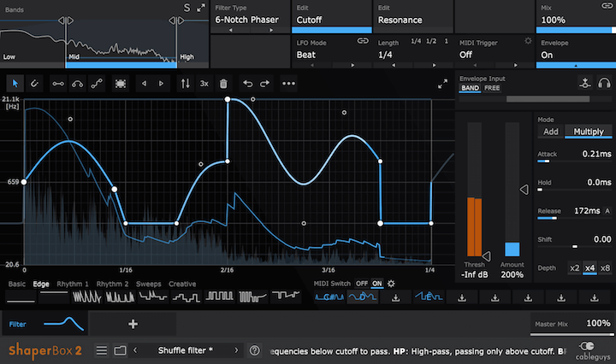Viewport: 616px width, 364px height.
Task: Clear the wave with the trash icon
Action: 223,84
